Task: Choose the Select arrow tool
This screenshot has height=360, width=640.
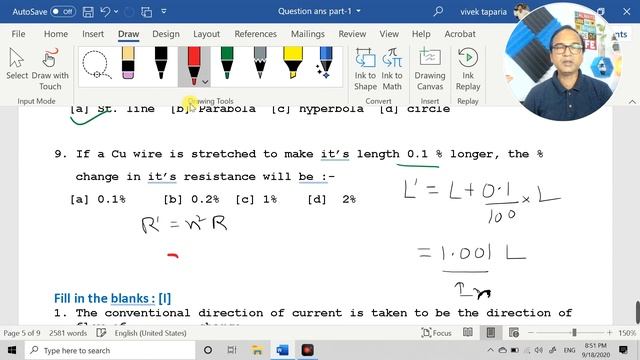Action: (x=17, y=64)
